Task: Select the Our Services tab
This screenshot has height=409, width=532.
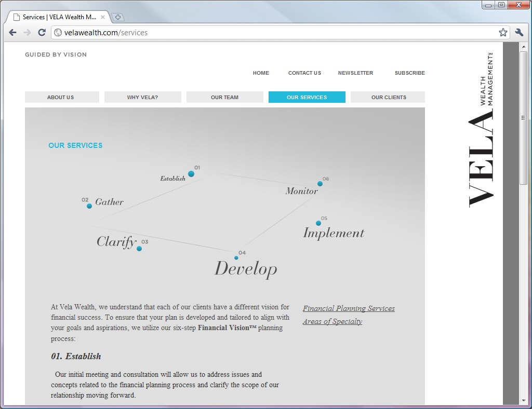Action: click(307, 97)
